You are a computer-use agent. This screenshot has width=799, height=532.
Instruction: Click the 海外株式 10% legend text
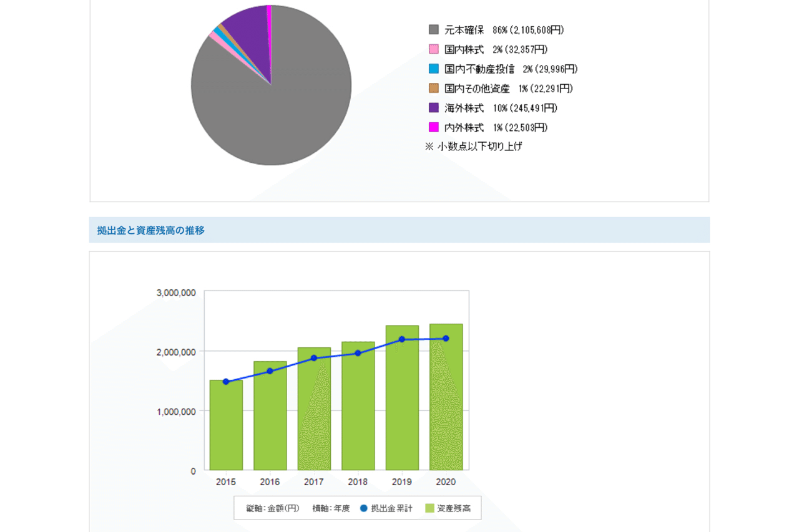[x=501, y=108]
